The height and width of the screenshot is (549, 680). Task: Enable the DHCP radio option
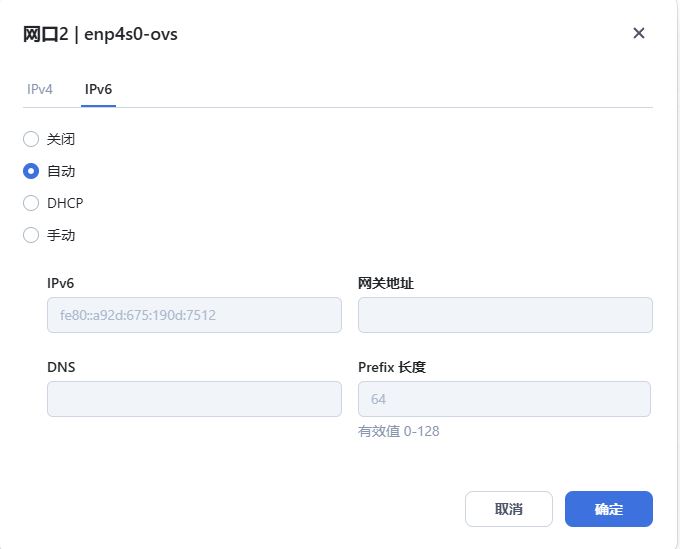coord(31,203)
